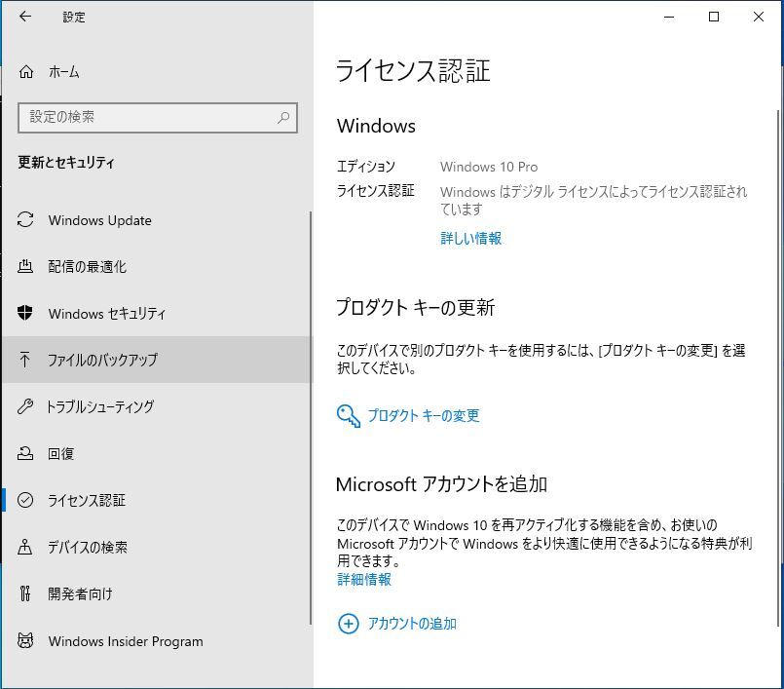Focus the 設定の検索 search field
The width and height of the screenshot is (784, 689).
tap(158, 118)
